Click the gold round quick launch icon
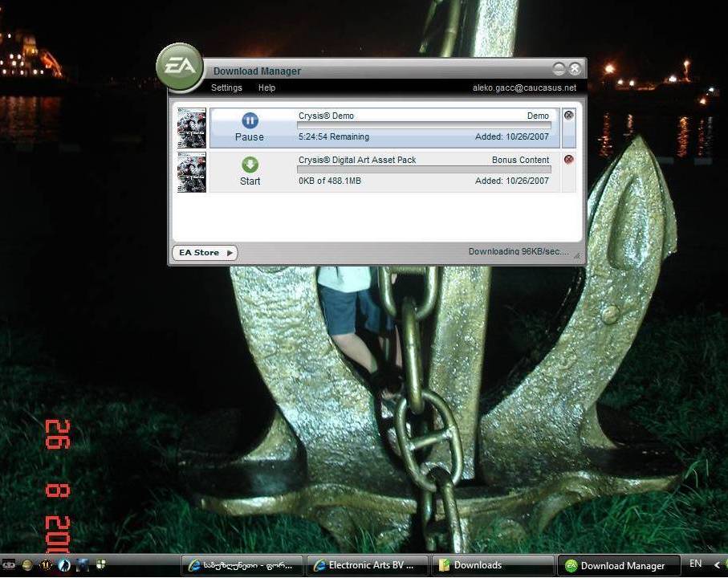 coord(27,564)
